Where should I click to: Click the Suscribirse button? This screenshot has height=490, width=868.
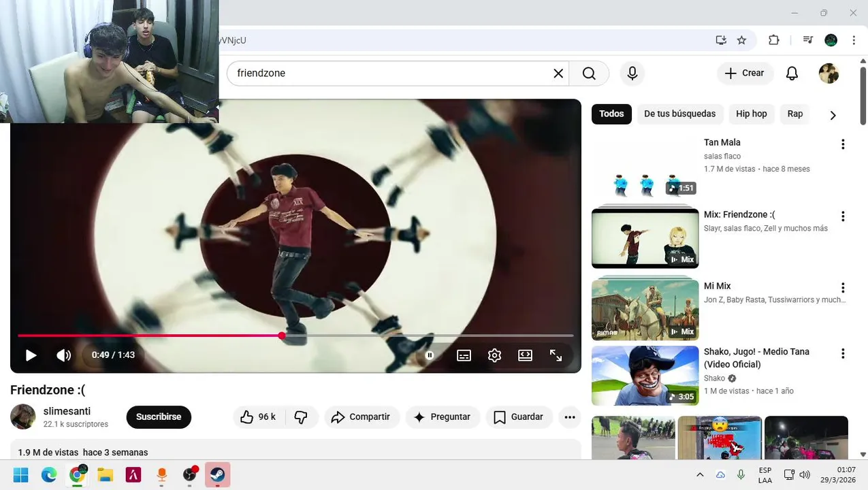tap(159, 417)
